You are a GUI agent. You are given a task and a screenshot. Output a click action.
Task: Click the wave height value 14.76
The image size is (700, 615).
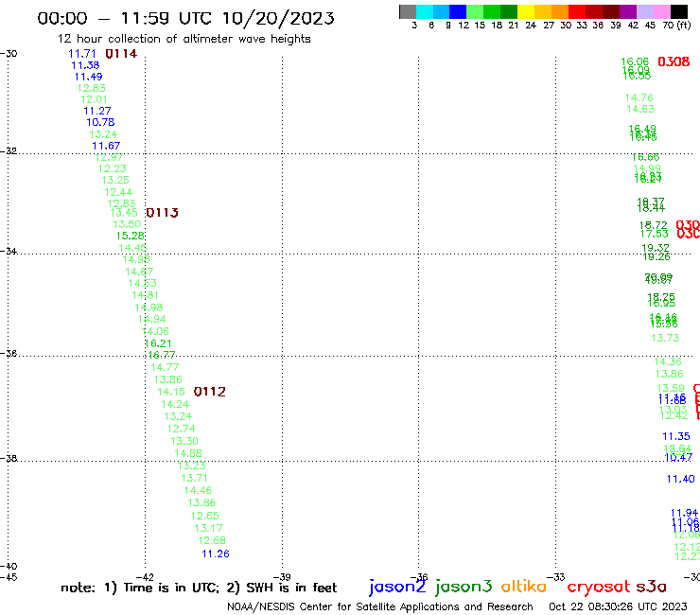639,97
